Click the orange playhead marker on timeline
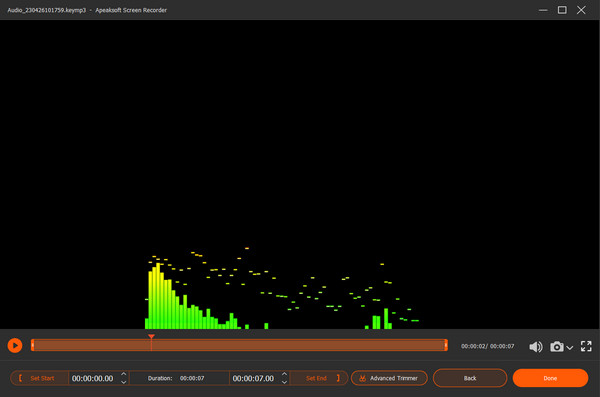 coord(152,337)
